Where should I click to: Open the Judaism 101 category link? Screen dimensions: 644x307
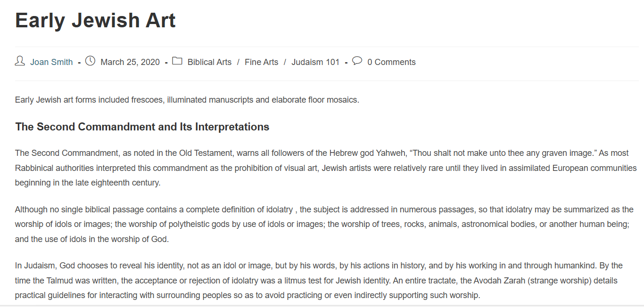(315, 62)
